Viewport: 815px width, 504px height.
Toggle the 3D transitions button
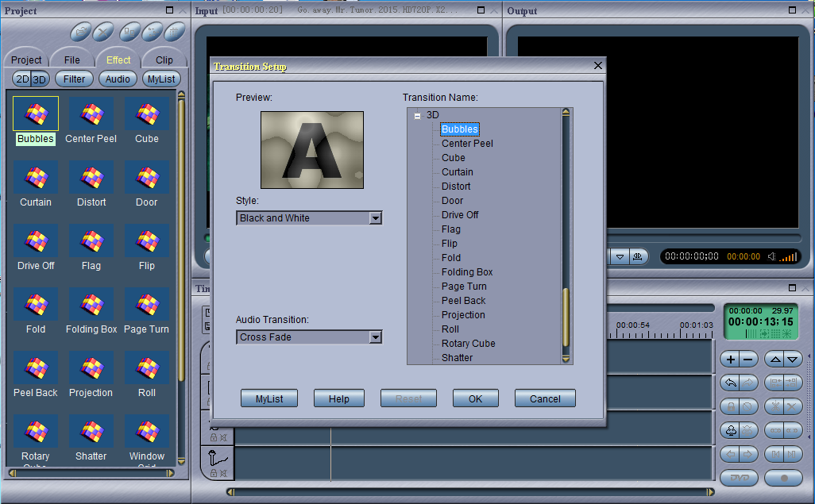pos(39,79)
